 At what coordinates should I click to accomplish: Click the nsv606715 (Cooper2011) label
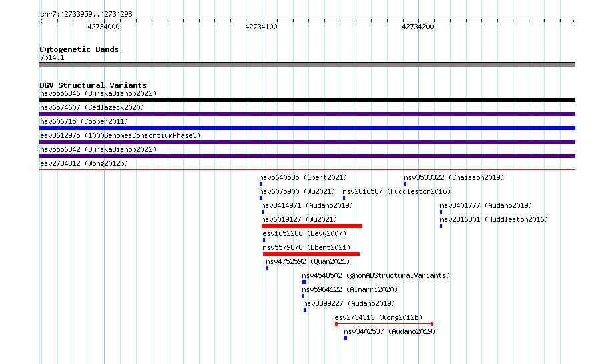point(84,121)
